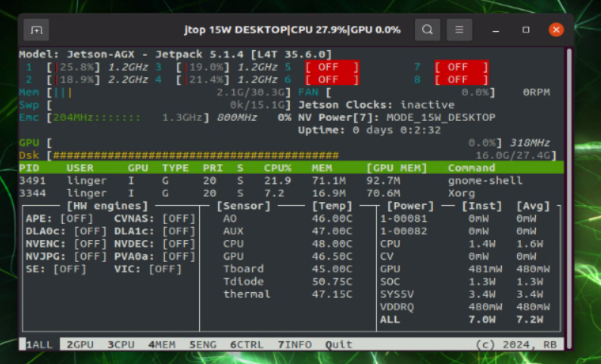Click the (c) 2024, RB credit text
601x364 pixels.
click(516, 344)
